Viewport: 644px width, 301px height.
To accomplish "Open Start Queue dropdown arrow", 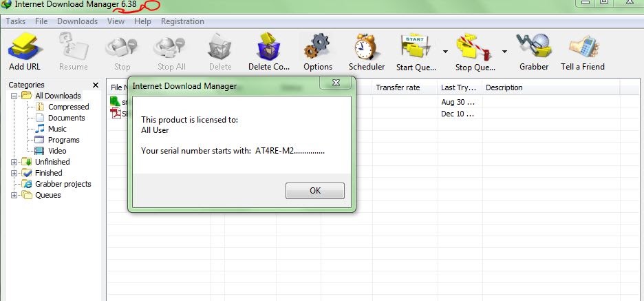I will pyautogui.click(x=445, y=52).
